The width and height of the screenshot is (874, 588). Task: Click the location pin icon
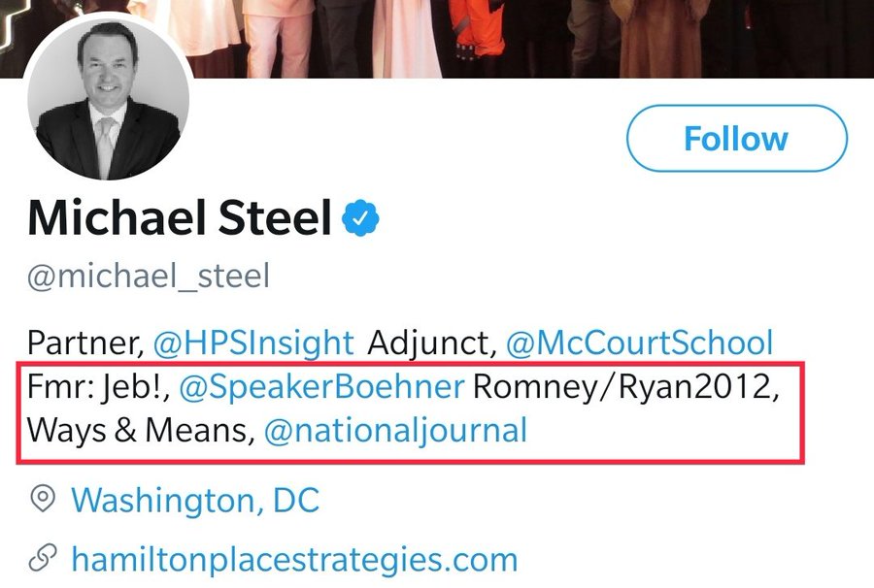pyautogui.click(x=42, y=500)
